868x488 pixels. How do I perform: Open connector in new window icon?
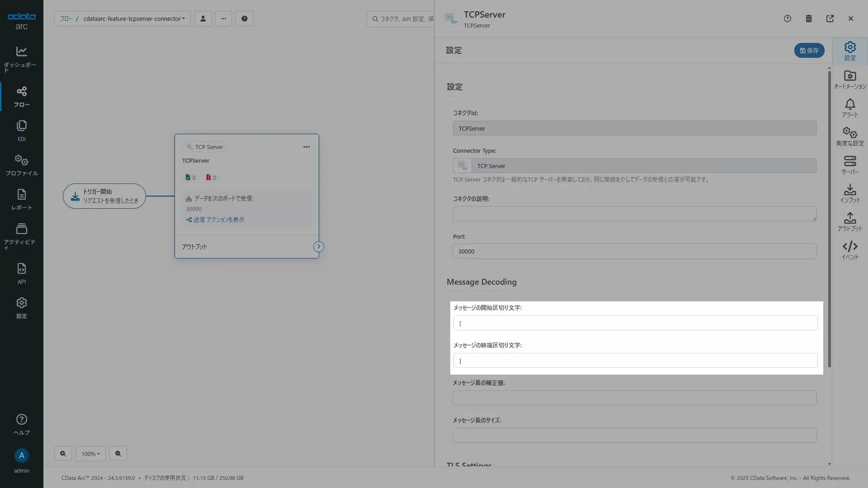tap(830, 19)
